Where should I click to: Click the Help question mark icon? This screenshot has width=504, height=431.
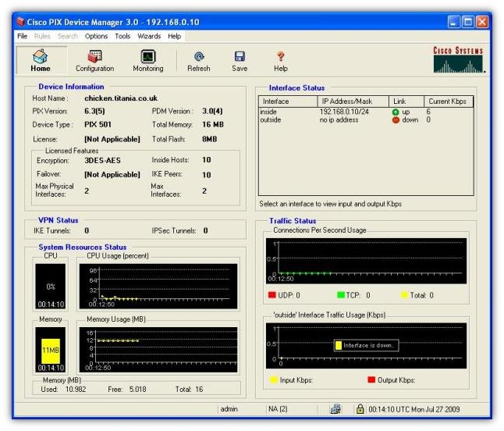click(281, 57)
